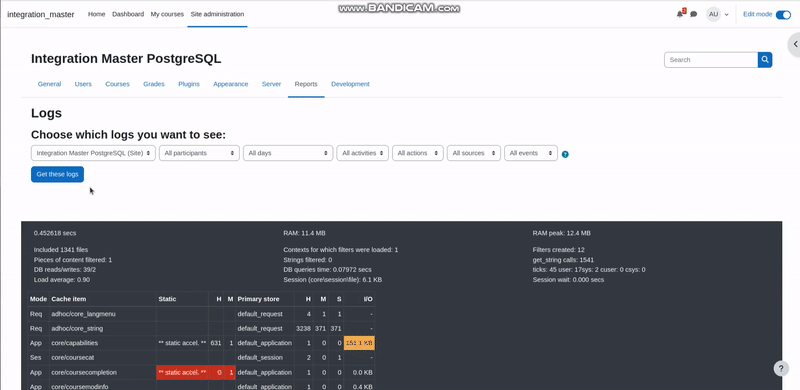Switch to the Users tab
Viewport: 800px width, 390px height.
tap(83, 84)
